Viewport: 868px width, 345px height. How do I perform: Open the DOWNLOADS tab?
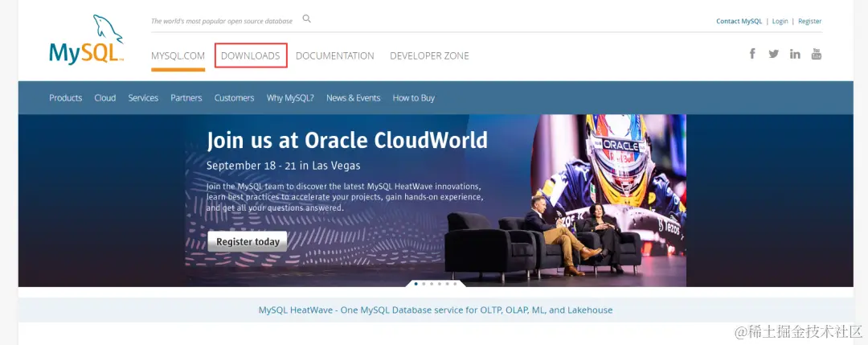pyautogui.click(x=250, y=56)
